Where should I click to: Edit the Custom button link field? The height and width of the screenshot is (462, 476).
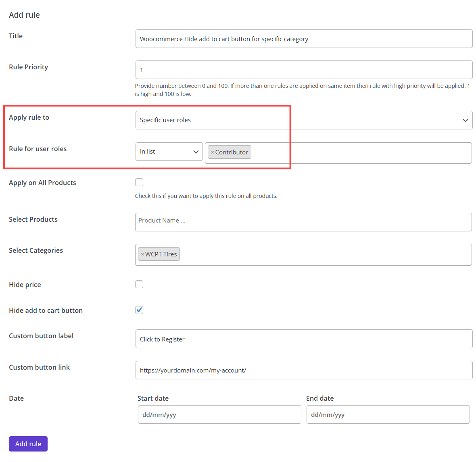point(304,370)
